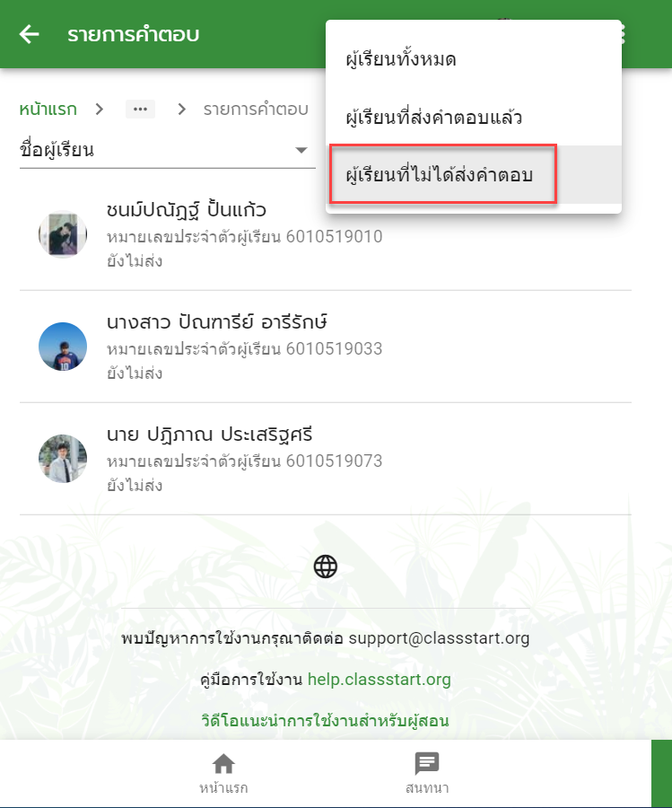Open นาย ปฏิภาณ ประเสริฐศรี list entry
Screen dimensions: 672x808
pyautogui.click(x=326, y=459)
